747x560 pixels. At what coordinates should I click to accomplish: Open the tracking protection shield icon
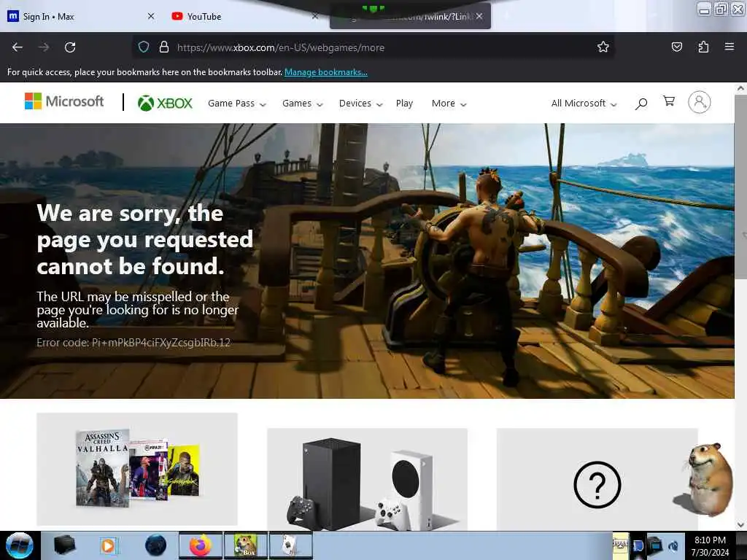tap(144, 47)
